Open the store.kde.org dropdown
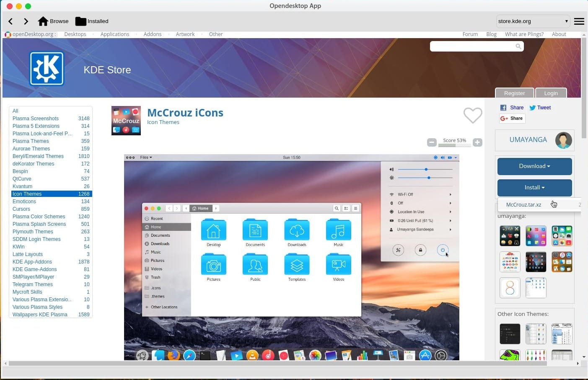Image resolution: width=588 pixels, height=380 pixels. tap(533, 21)
